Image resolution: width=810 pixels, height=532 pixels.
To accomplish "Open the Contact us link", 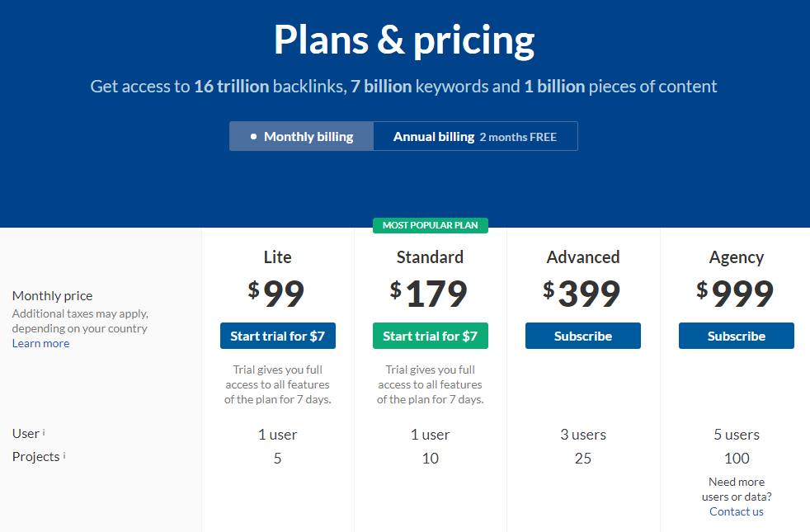I will click(x=736, y=511).
